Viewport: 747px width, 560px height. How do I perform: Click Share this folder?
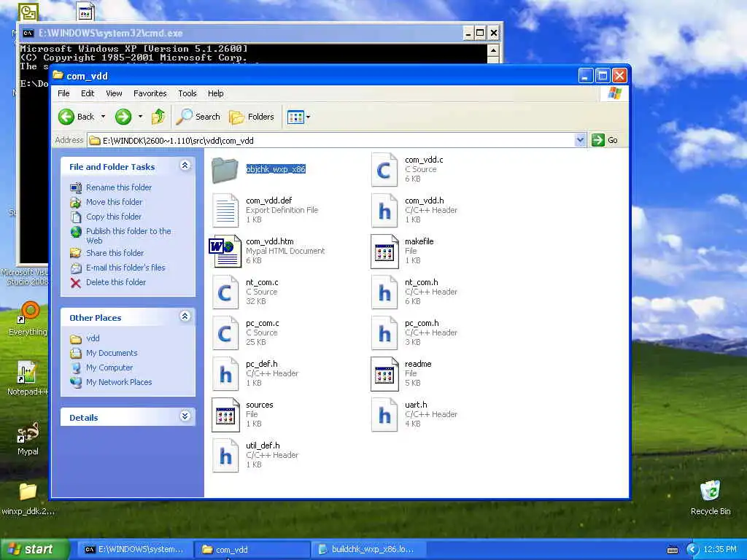click(x=115, y=253)
